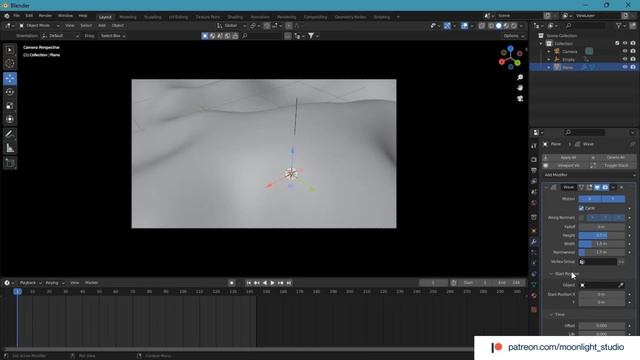Click the viewport zoom magnifier icon
The width and height of the screenshot is (640, 360).
tap(520, 77)
